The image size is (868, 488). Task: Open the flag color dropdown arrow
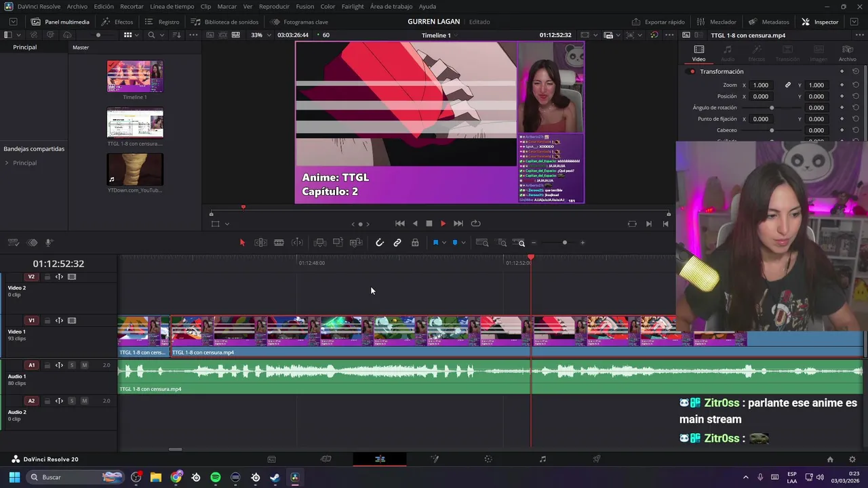443,243
